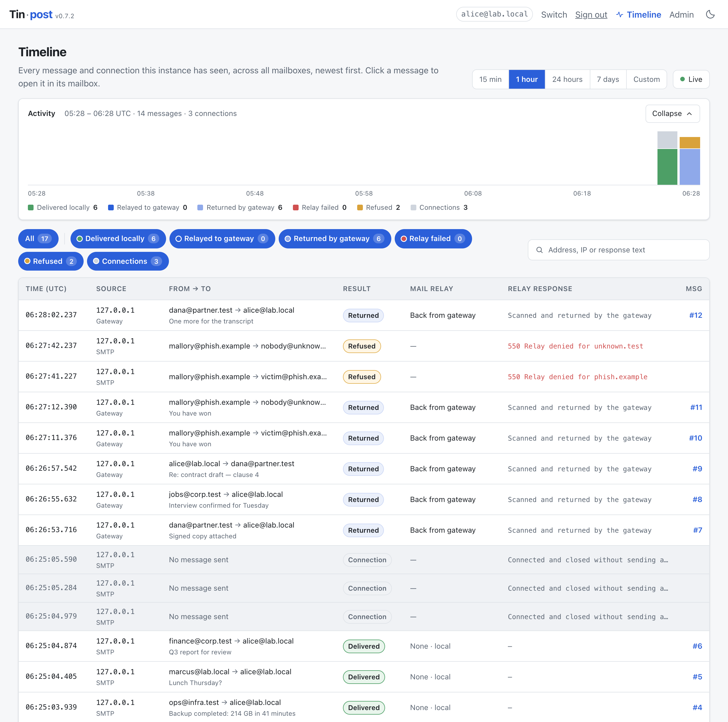The image size is (728, 722).
Task: Click 'Interview confirmed for Tuesday' row
Action: [x=364, y=499]
